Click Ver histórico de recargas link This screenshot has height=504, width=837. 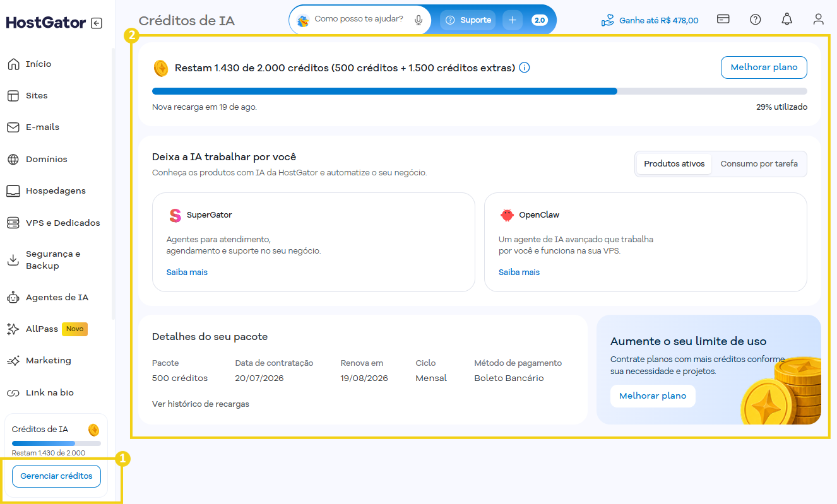201,404
